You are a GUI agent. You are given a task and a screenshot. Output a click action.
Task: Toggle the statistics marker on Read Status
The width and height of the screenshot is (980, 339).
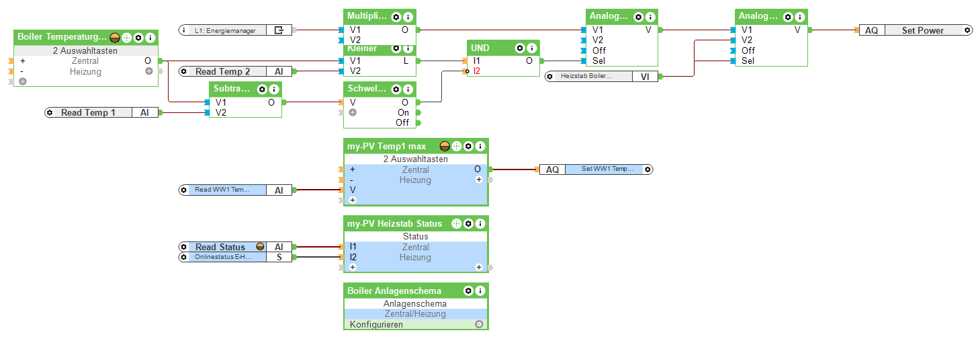pyautogui.click(x=261, y=247)
